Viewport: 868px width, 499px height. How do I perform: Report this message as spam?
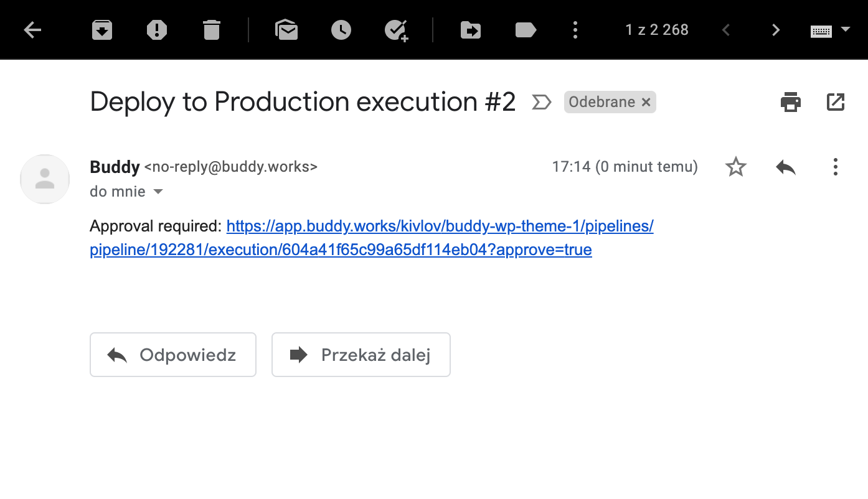[157, 30]
